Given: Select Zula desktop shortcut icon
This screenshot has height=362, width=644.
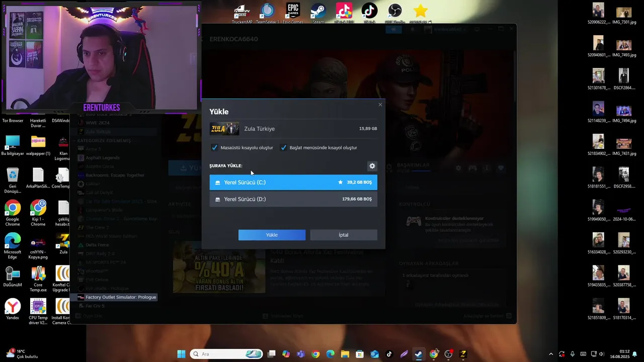Looking at the screenshot, I should click(x=63, y=244).
